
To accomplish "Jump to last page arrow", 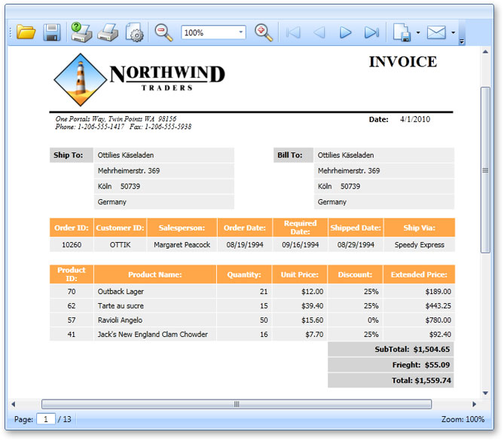I will pyautogui.click(x=371, y=32).
